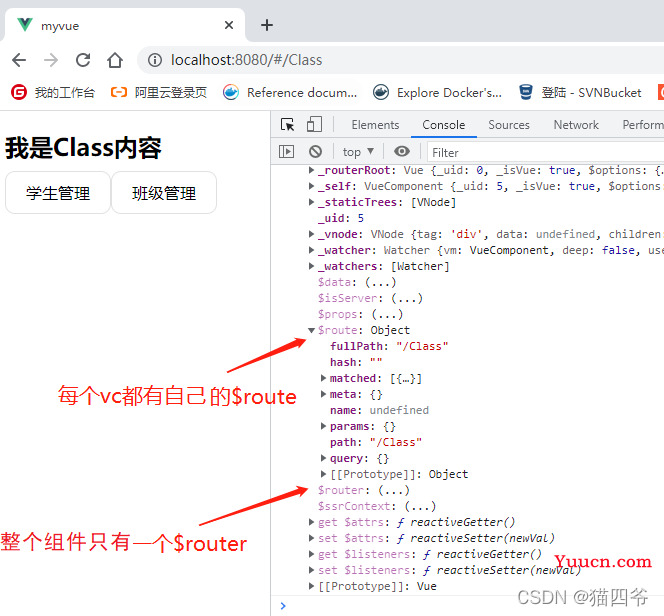The width and height of the screenshot is (664, 616).
Task: Expand the params object entry
Action: point(324,426)
